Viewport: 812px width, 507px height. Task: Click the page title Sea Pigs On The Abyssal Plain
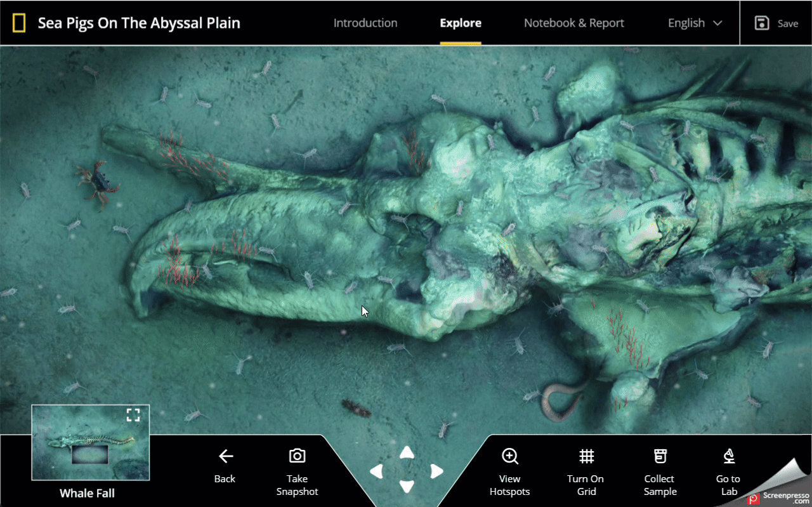pyautogui.click(x=139, y=23)
